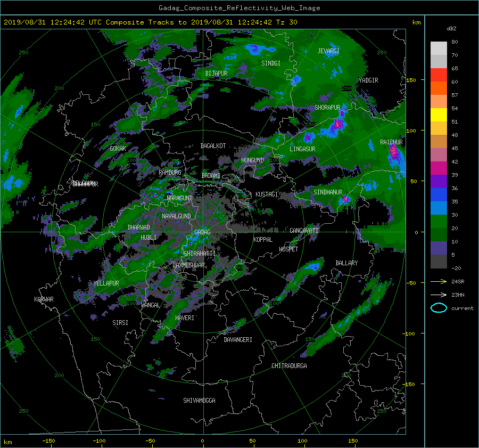
Task: Select the dark gray swatch above -20
Action: coord(439,261)
